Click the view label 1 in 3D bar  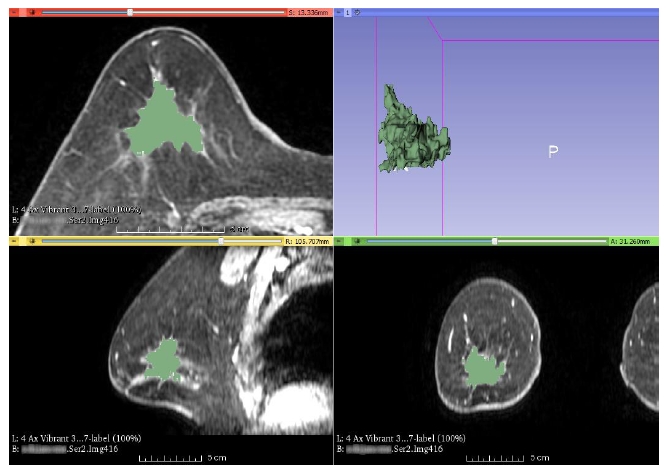click(347, 13)
